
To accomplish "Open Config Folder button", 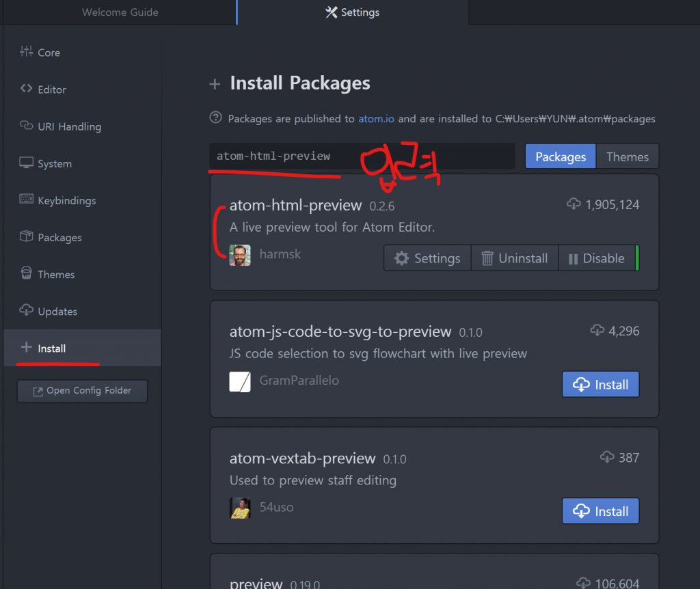I will [82, 391].
